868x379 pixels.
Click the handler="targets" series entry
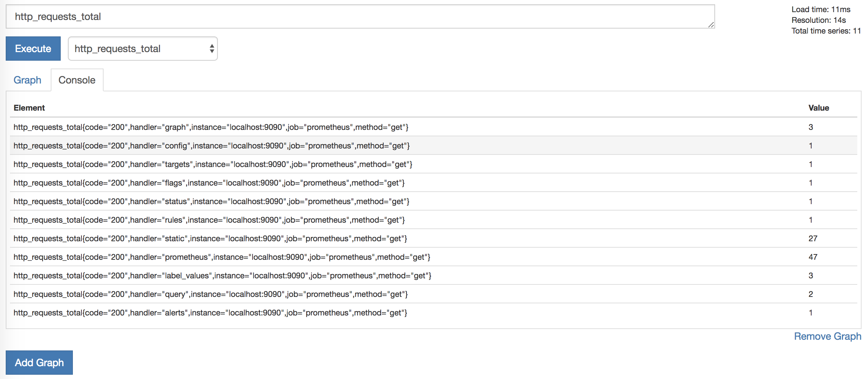click(x=213, y=164)
